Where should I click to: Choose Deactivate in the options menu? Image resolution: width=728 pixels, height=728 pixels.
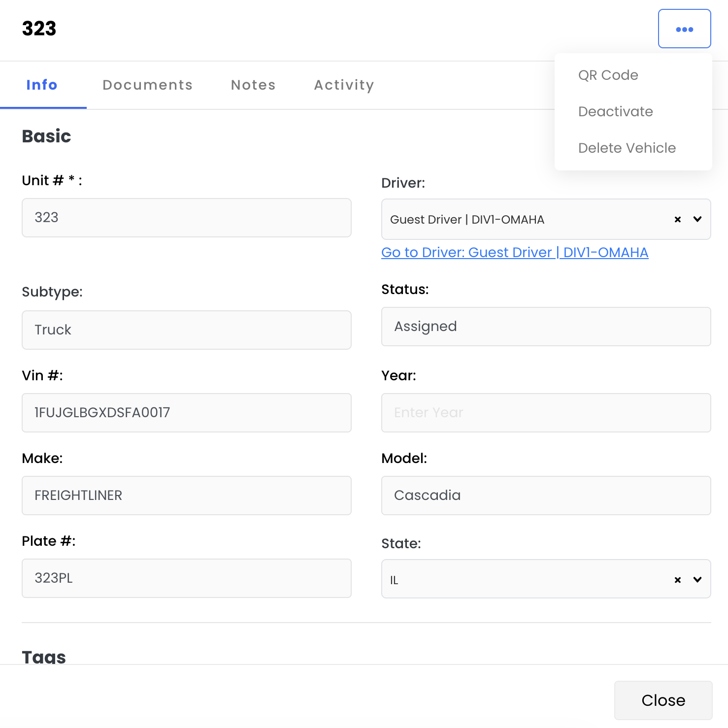tap(616, 112)
